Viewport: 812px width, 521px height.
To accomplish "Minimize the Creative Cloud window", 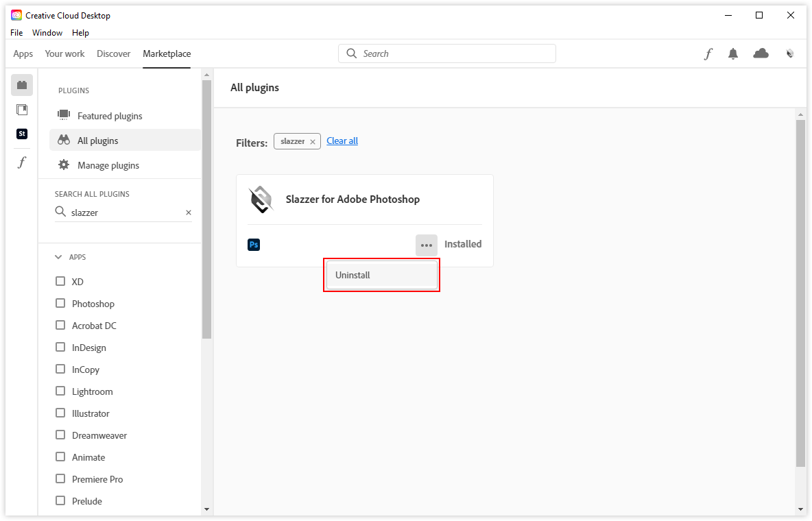I will click(728, 16).
